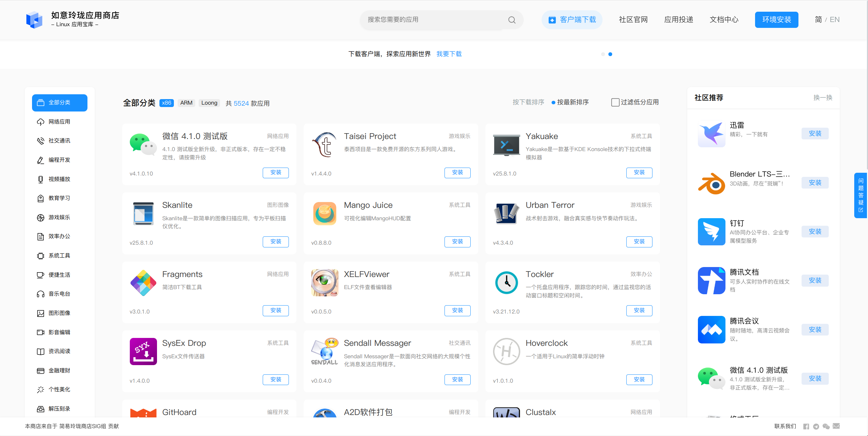Open the 钉钉 icon in recommendations
The width and height of the screenshot is (868, 436).
[x=711, y=232]
